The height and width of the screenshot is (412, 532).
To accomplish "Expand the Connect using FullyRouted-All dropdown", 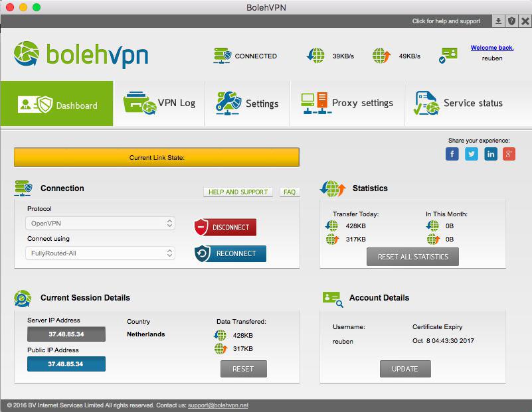I will tap(100, 253).
